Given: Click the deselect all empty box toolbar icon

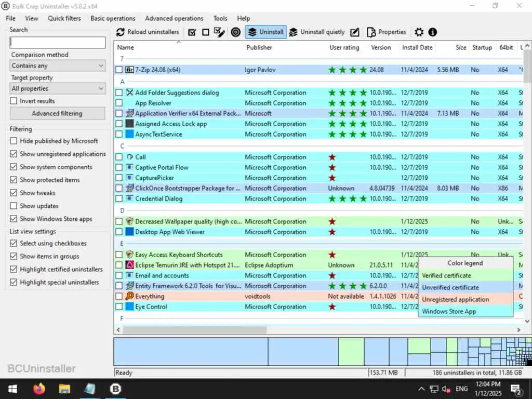Looking at the screenshot, I should pyautogui.click(x=206, y=32).
